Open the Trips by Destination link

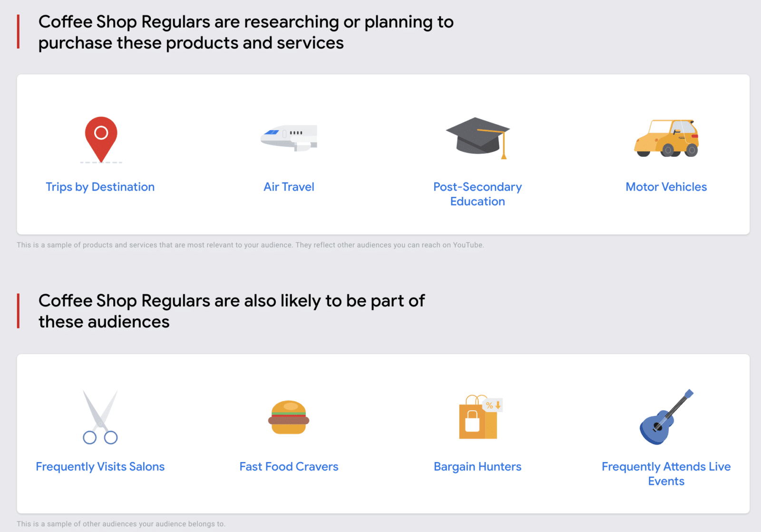click(x=100, y=187)
